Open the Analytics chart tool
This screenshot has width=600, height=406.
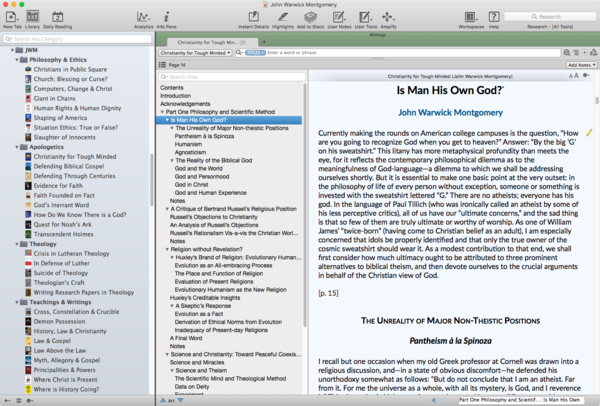(143, 17)
